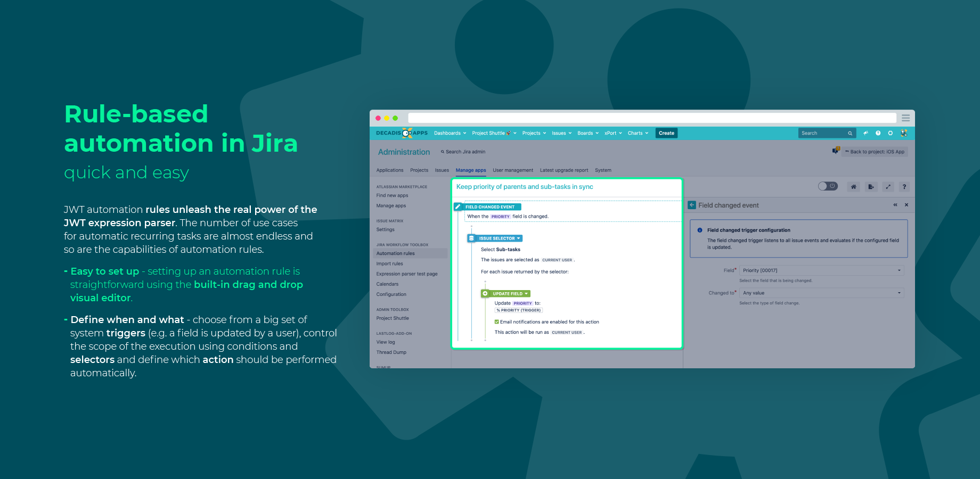Image resolution: width=980 pixels, height=479 pixels.
Task: Open the Changed to dropdown showing Any value
Action: click(822, 293)
